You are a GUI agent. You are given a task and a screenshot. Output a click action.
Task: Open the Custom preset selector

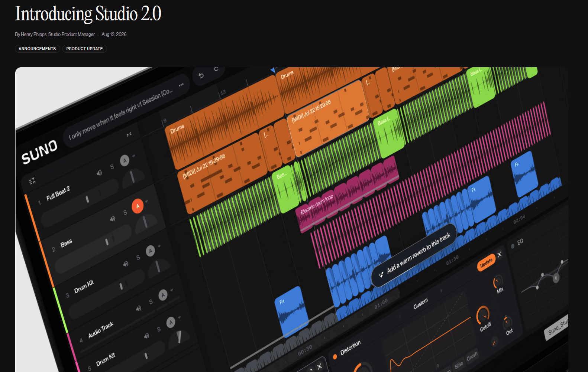[421, 304]
